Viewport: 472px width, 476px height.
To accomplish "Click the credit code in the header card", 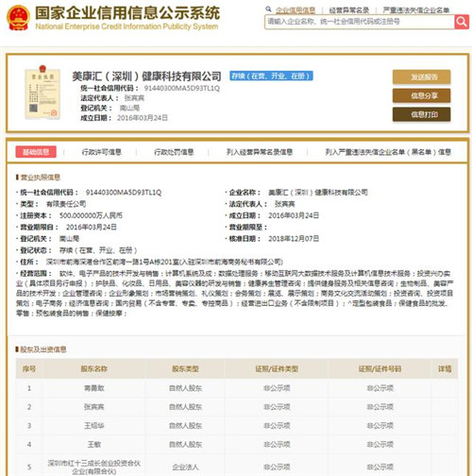I will pyautogui.click(x=182, y=88).
